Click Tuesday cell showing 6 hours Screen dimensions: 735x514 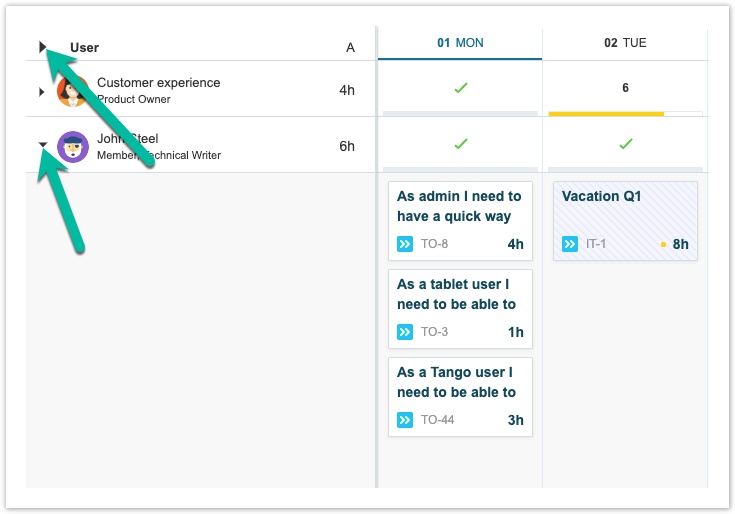tap(625, 88)
